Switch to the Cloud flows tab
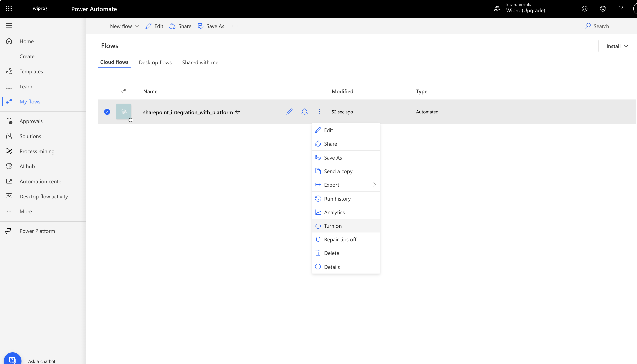637x364 pixels. [114, 62]
